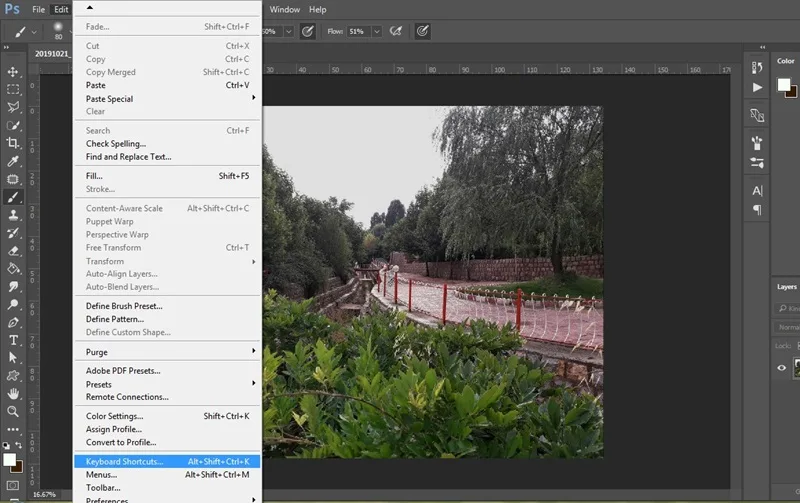This screenshot has width=800, height=503.
Task: Select the Horizontal Type tool
Action: click(x=13, y=340)
